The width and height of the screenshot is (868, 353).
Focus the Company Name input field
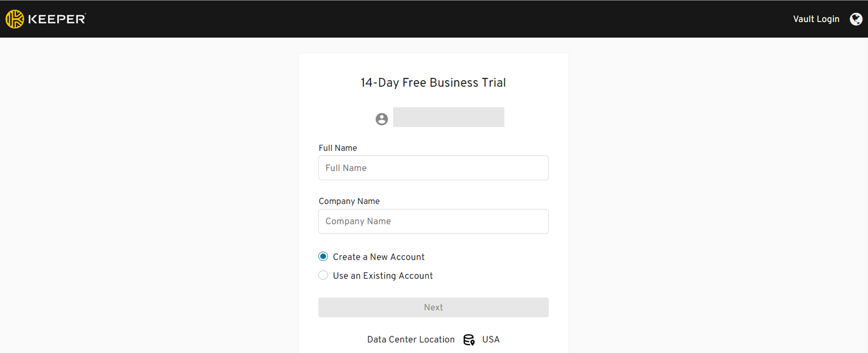click(x=433, y=221)
